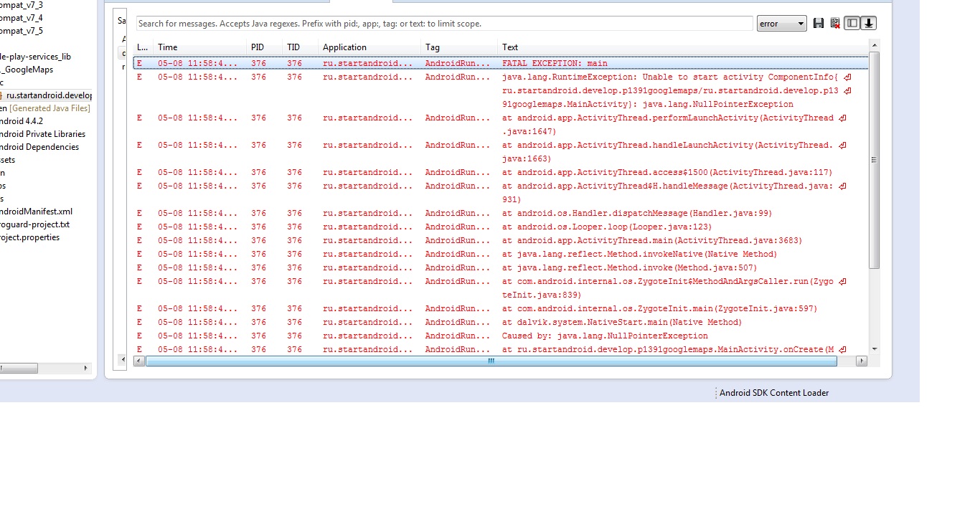980x522 pixels.
Task: Select the Caused by NullPointerException line
Action: point(501,336)
